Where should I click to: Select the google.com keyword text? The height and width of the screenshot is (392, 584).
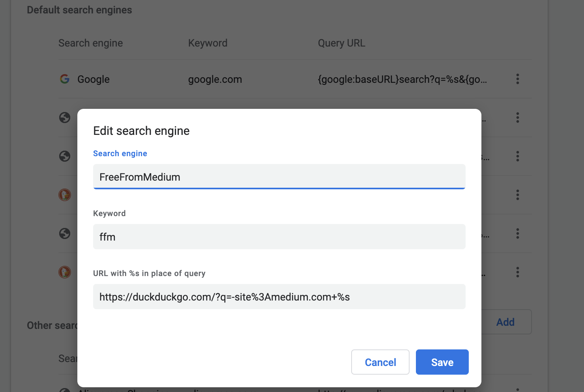coord(215,79)
